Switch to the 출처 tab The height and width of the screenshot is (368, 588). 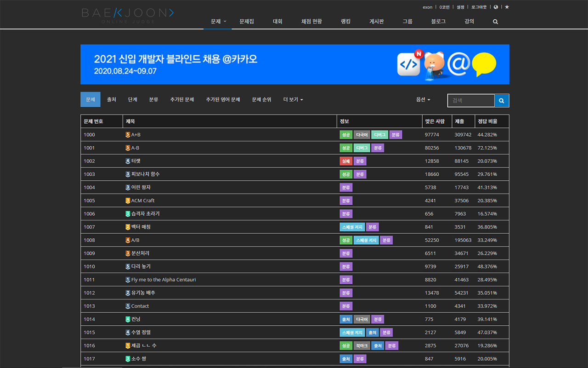(112, 100)
